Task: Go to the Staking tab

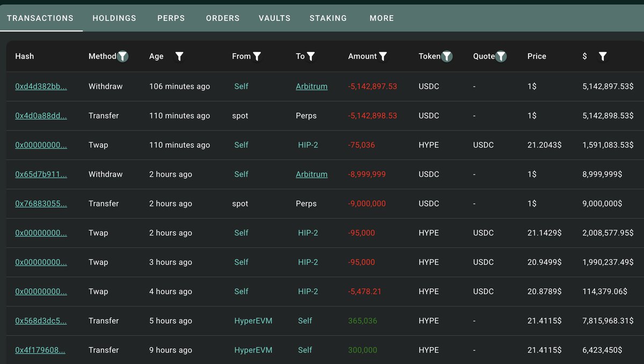Action: [x=328, y=18]
